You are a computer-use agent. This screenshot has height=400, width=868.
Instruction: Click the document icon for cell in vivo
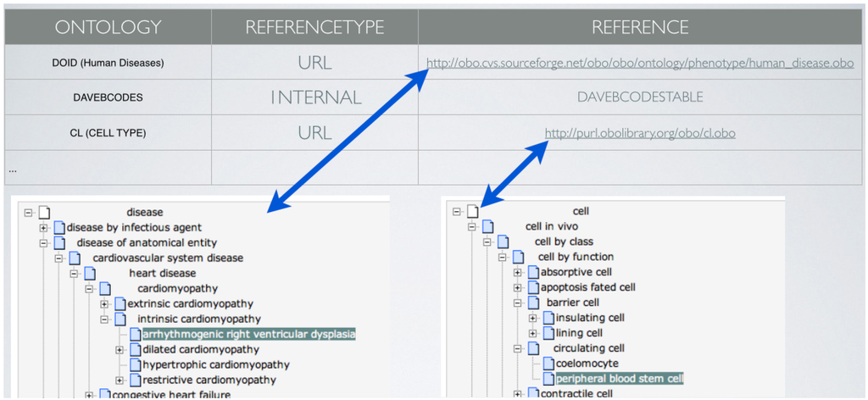(x=488, y=226)
